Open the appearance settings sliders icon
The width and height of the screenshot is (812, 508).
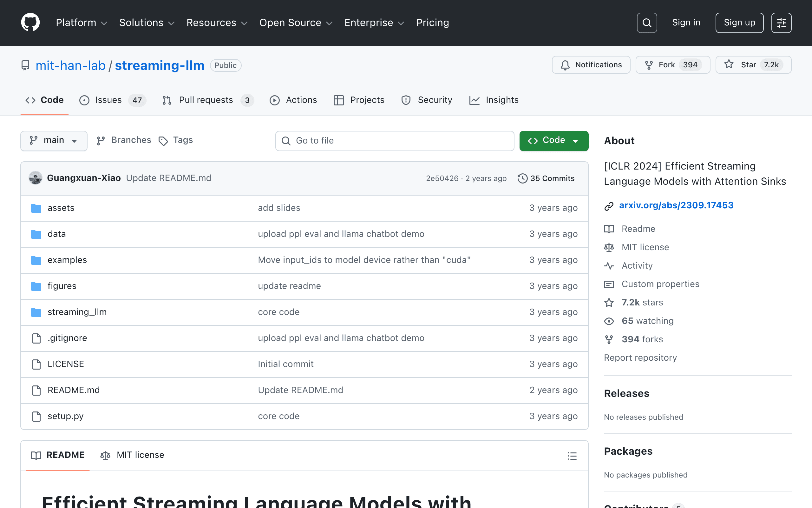(x=781, y=23)
